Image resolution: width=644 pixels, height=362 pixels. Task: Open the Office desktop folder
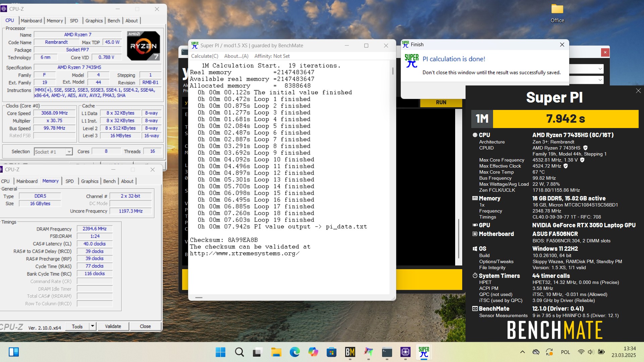tap(557, 13)
